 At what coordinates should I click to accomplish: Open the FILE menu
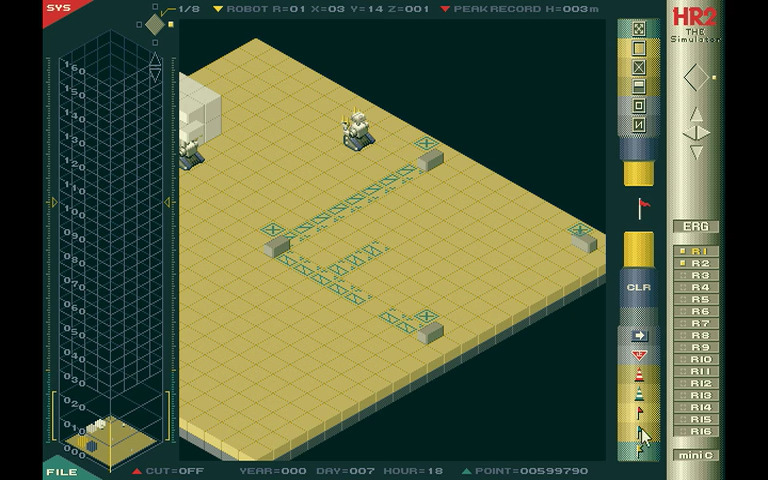(61, 471)
